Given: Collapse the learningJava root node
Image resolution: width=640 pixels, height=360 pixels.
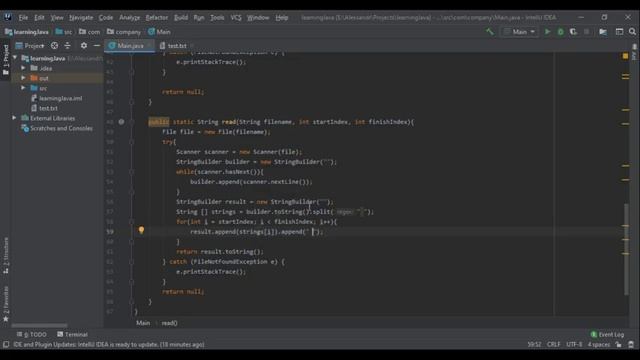Looking at the screenshot, I should pyautogui.click(x=15, y=58).
